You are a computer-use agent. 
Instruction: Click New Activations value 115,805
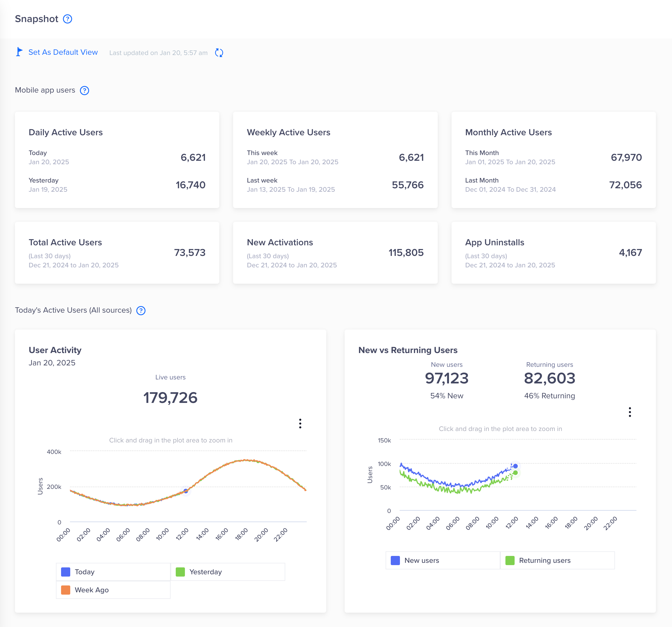coord(406,253)
